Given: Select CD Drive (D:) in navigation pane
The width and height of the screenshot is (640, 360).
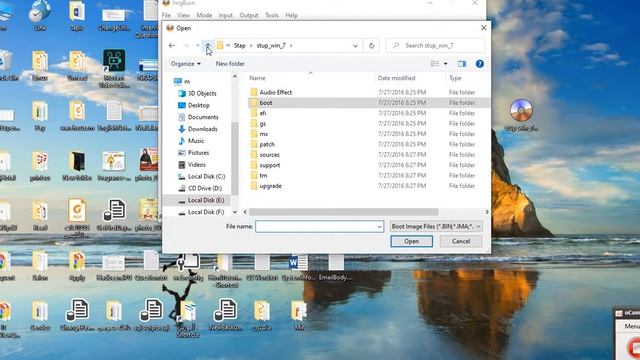Looking at the screenshot, I should (x=200, y=188).
